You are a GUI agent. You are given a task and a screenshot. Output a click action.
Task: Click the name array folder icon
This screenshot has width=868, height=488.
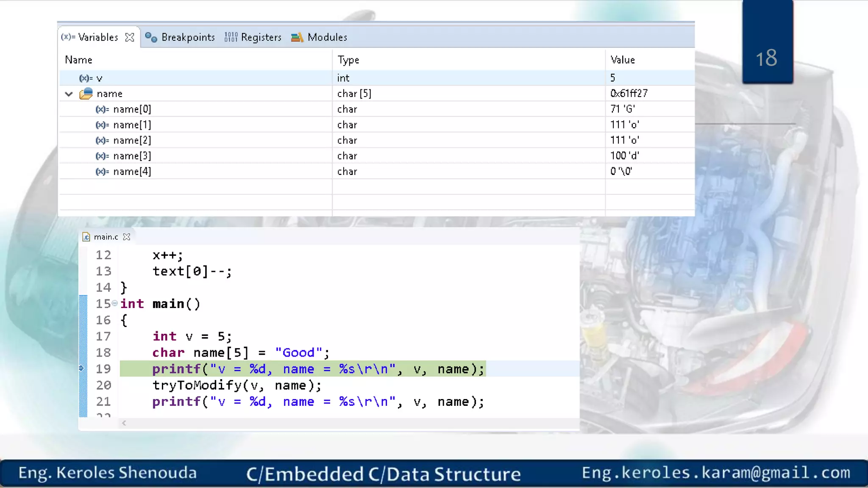[x=86, y=94]
